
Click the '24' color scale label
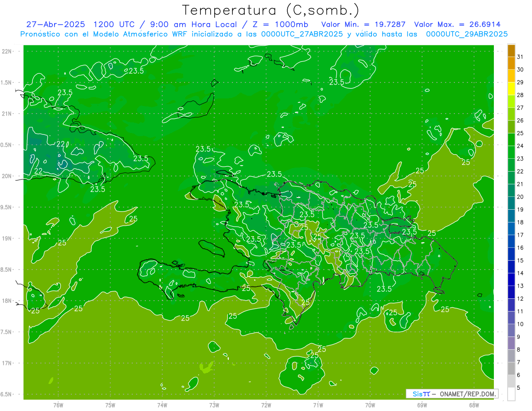pyautogui.click(x=520, y=146)
